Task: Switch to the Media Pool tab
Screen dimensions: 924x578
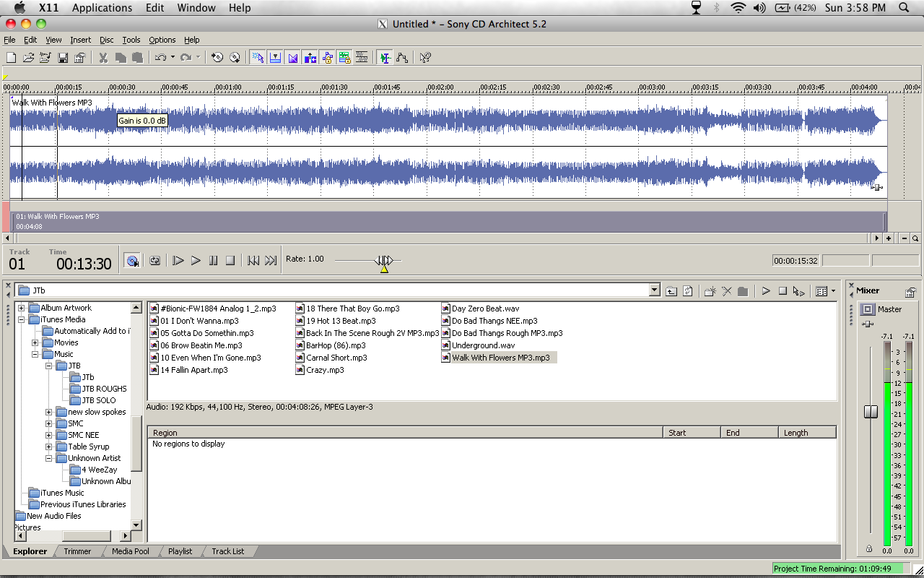Action: tap(131, 551)
